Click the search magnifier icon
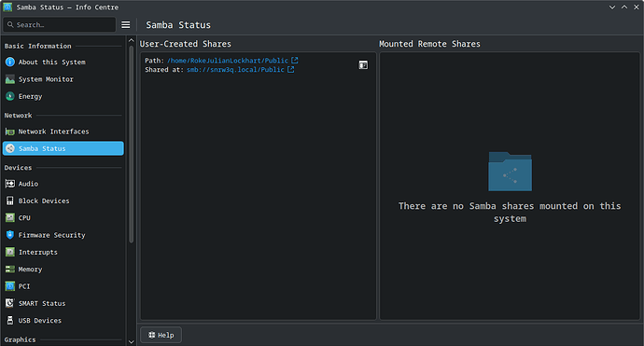The height and width of the screenshot is (346, 644). tap(10, 24)
